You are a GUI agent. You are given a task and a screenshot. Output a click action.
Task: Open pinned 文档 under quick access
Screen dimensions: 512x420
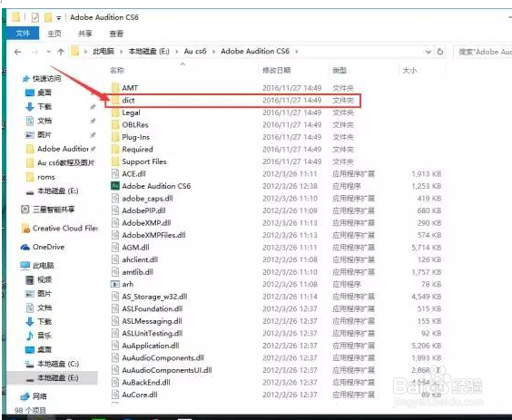pyautogui.click(x=44, y=121)
